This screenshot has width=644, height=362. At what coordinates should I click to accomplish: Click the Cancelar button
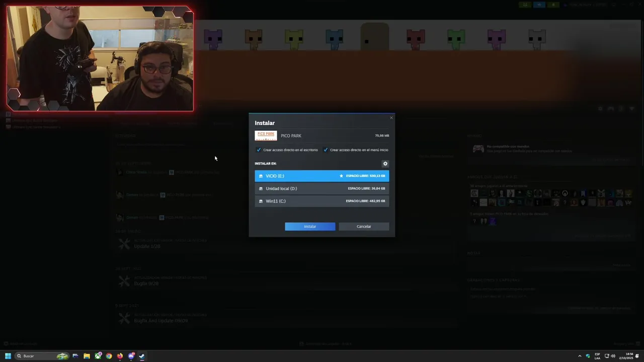click(364, 226)
